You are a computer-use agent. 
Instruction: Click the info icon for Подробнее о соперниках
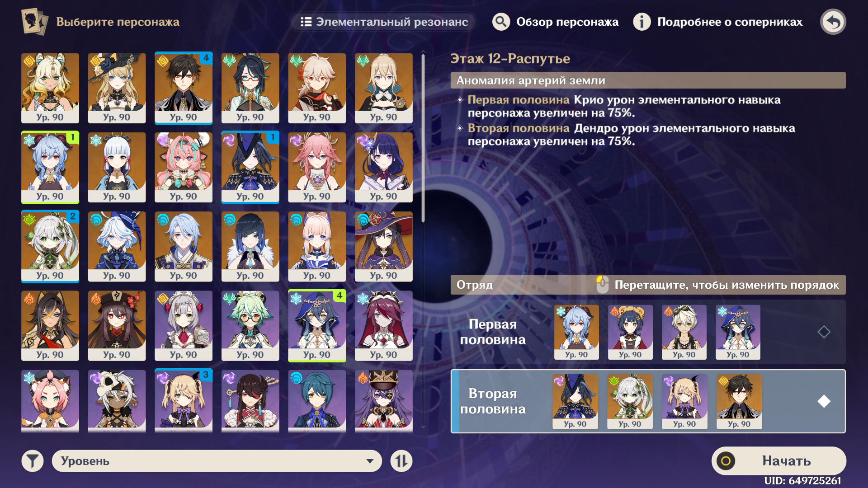pyautogui.click(x=642, y=22)
